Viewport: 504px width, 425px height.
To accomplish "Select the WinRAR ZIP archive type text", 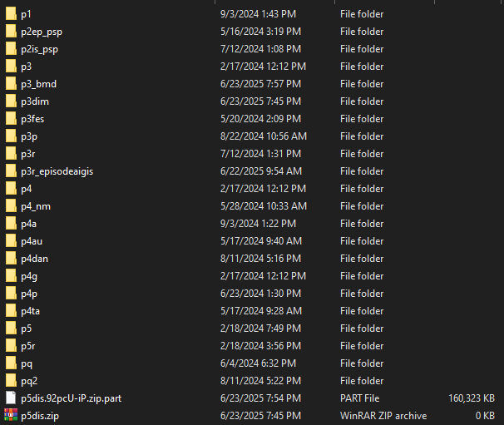I will pyautogui.click(x=383, y=416).
